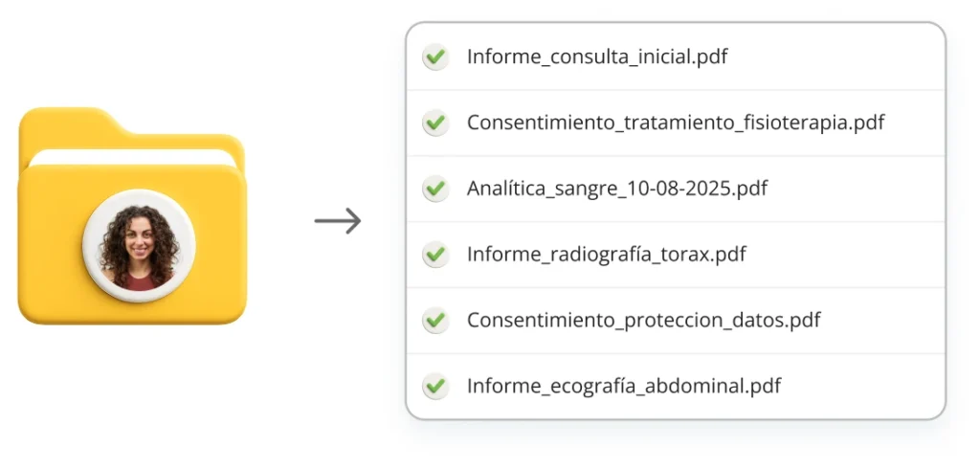980x468 pixels.
Task: Click the empty row space right of Informe_radiografía_torax.pdf
Action: coord(842,256)
